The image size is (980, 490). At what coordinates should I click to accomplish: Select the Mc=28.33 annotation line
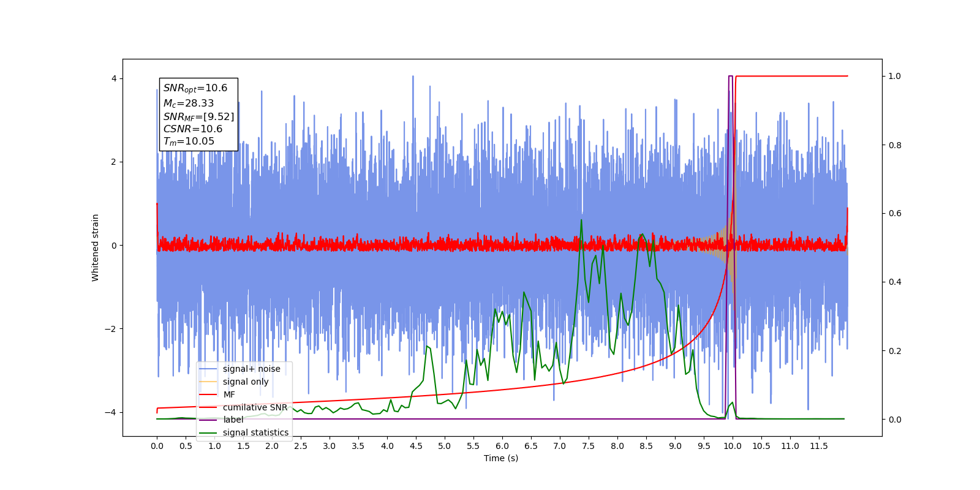pos(189,104)
